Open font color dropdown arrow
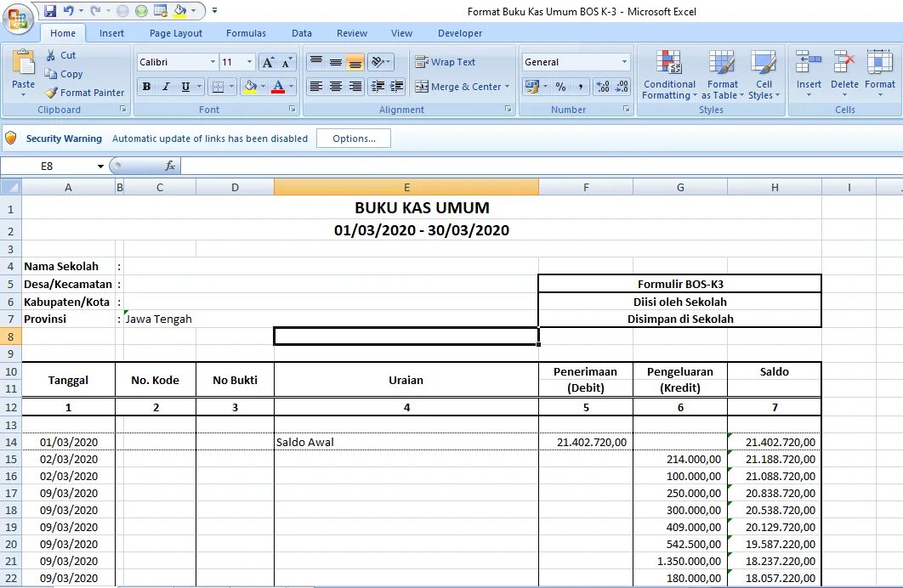 (292, 87)
